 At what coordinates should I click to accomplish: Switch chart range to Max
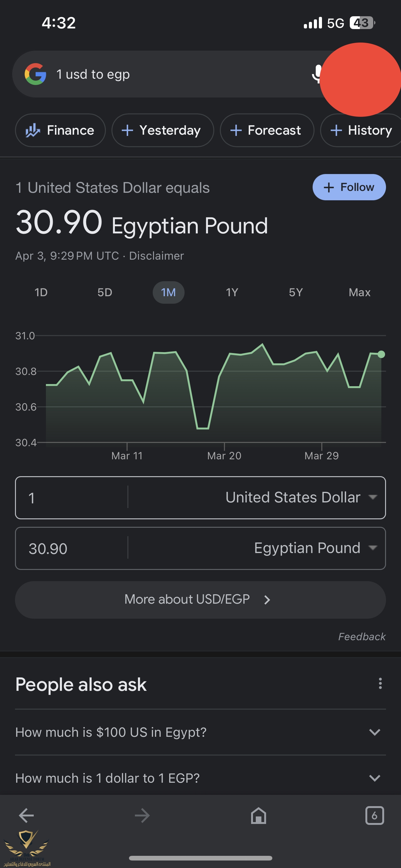(359, 292)
